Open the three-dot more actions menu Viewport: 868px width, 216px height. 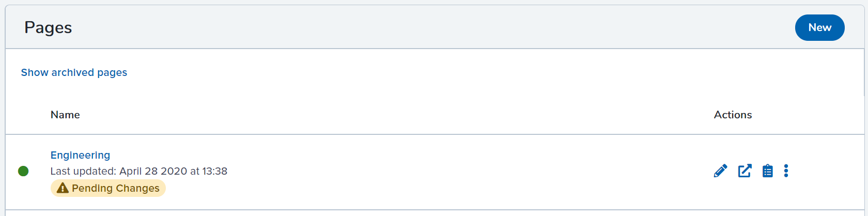click(786, 171)
